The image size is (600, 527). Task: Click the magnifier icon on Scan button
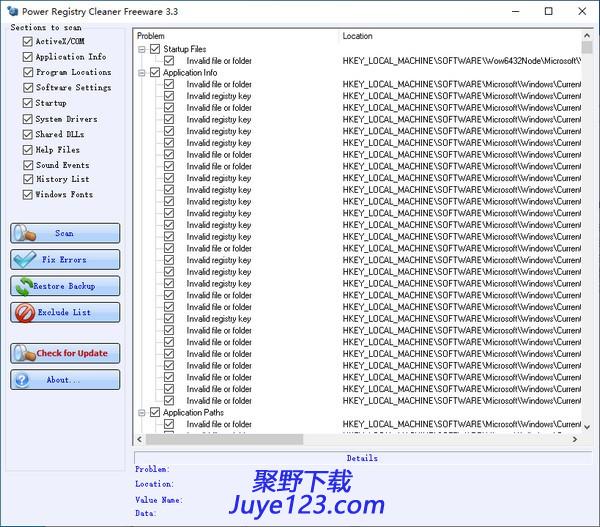click(x=24, y=233)
